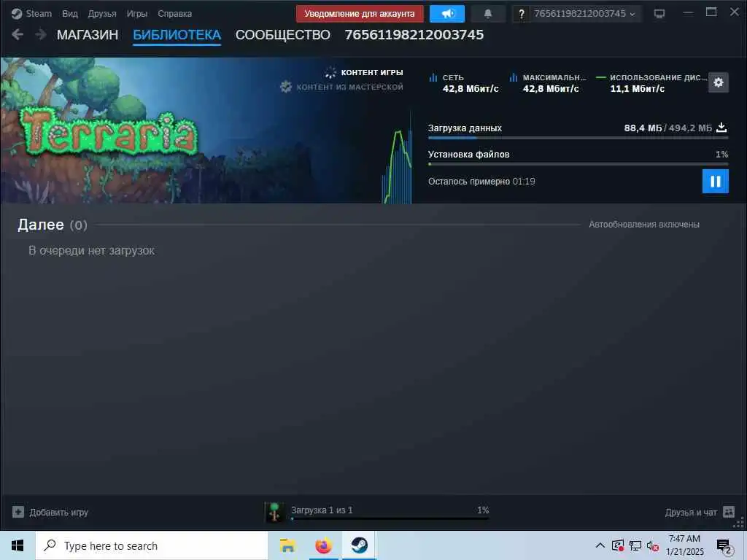Click the 11,1 Мбит/с disk usage value
The image size is (747, 560).
click(638, 88)
